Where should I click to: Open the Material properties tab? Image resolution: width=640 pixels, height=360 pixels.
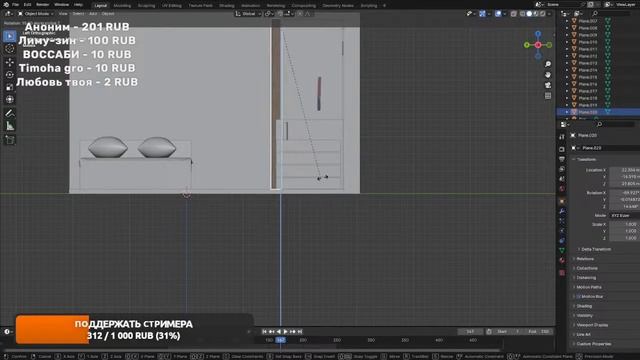coord(562,260)
